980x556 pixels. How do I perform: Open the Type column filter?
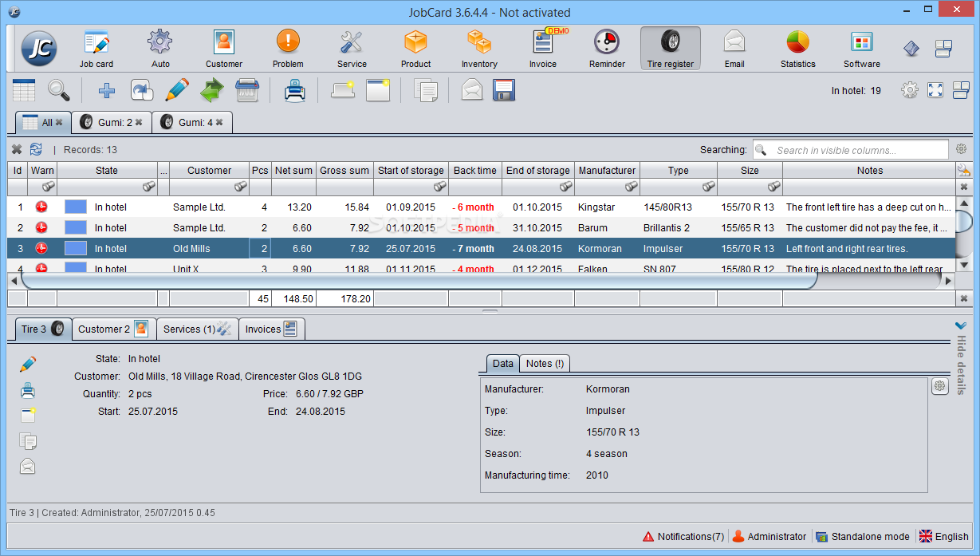click(708, 187)
